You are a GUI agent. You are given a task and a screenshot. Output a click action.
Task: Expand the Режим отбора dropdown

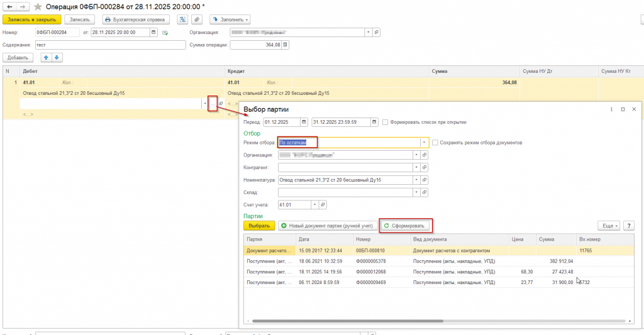pyautogui.click(x=425, y=143)
